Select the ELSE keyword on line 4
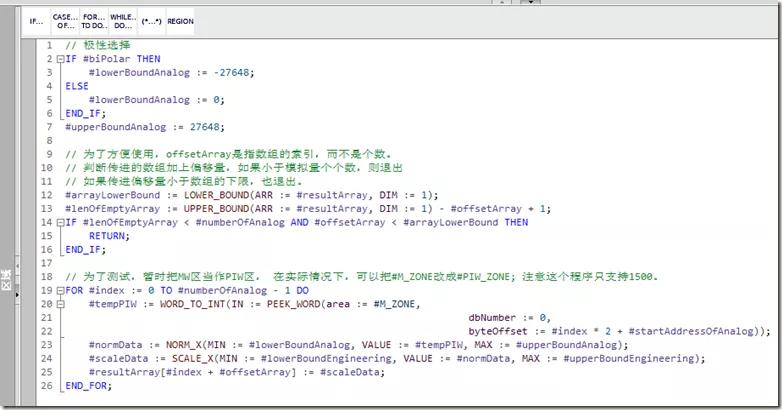The image size is (782, 410). [77, 86]
